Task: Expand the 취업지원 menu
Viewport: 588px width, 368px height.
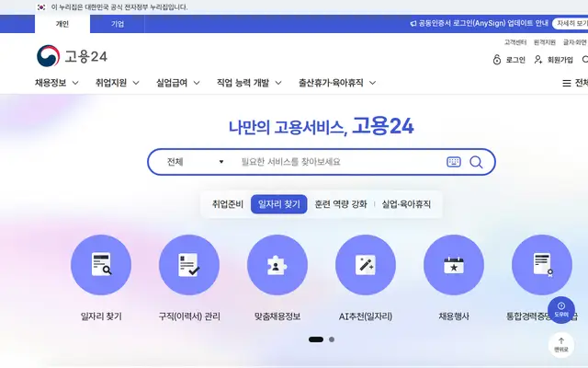Action: [117, 83]
